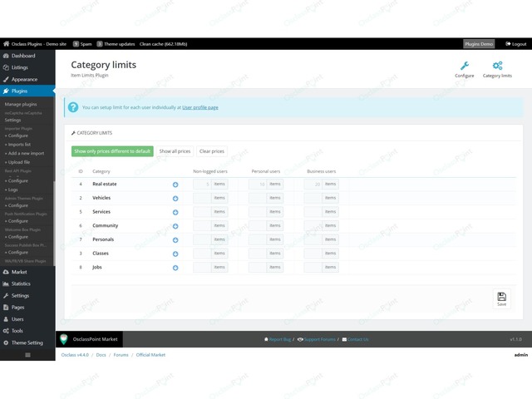Open Osclass v4.4.0 footer link
The image size is (532, 399).
[x=75, y=355]
